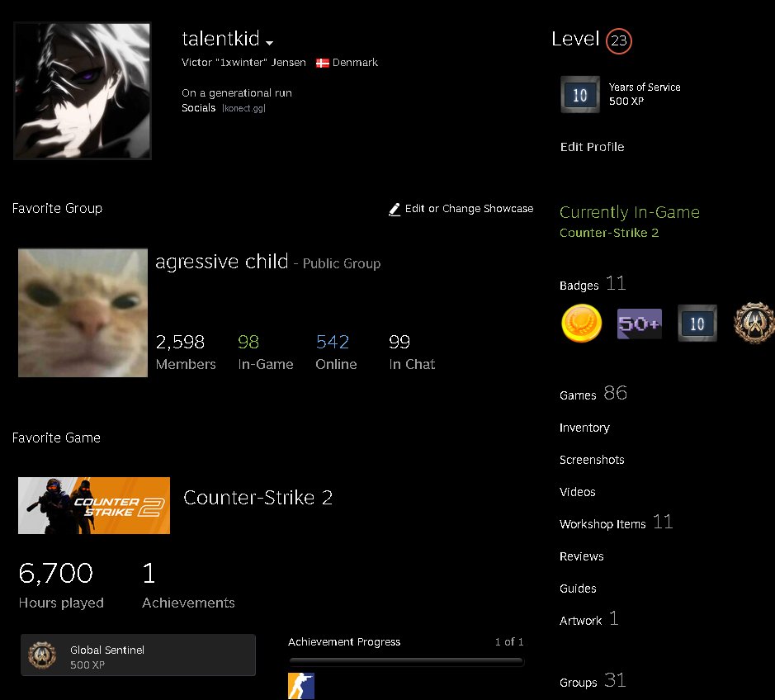Screen dimensions: 775x700
Task: View the 2,598 Members list
Action: pyautogui.click(x=186, y=352)
